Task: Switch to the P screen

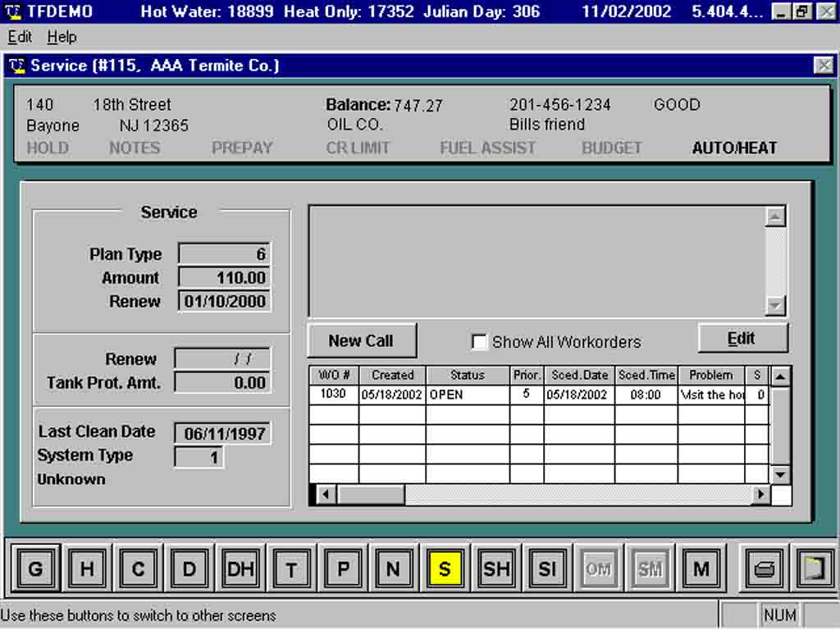Action: coord(342,568)
